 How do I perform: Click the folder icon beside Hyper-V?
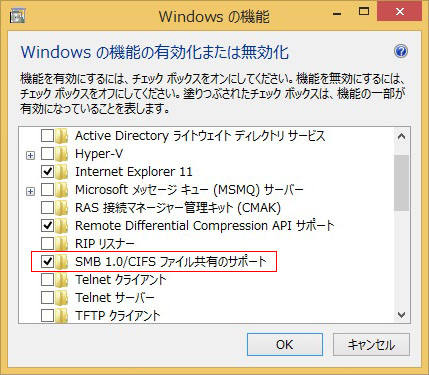62,154
